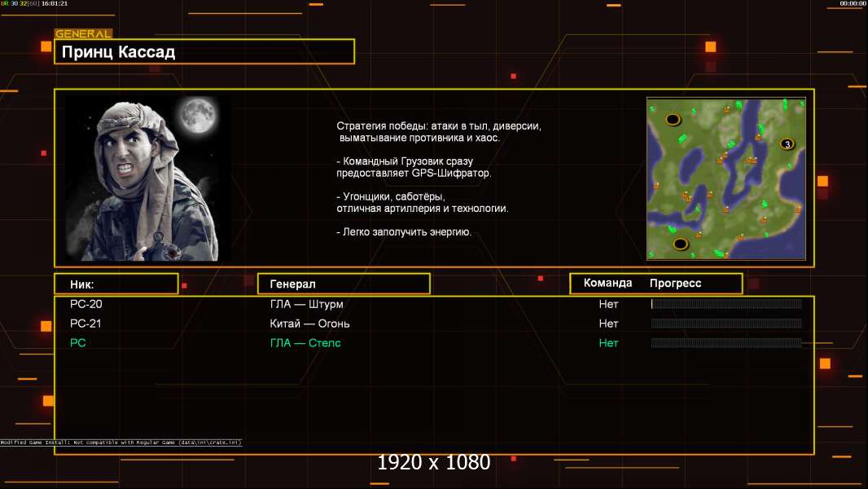Select the green PC player name
This screenshot has height=489, width=868.
click(77, 343)
